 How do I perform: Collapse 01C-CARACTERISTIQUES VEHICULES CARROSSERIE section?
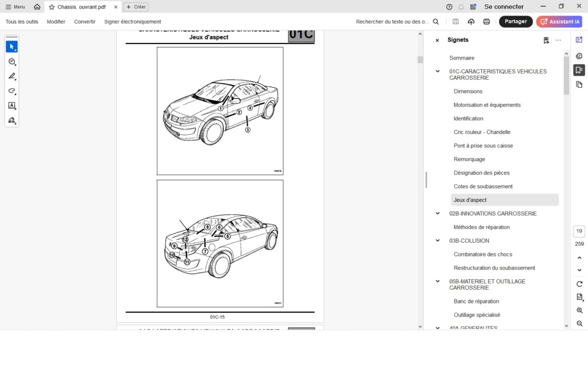pyautogui.click(x=438, y=71)
